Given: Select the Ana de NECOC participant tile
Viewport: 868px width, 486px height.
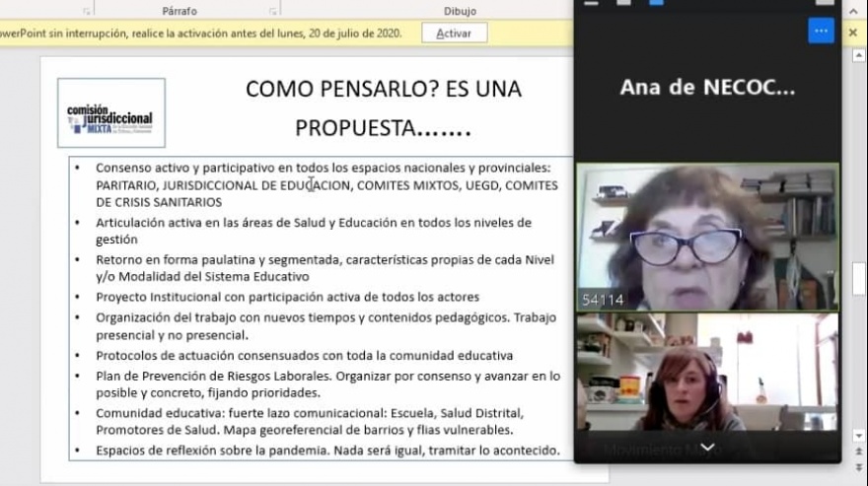Looking at the screenshot, I should coord(707,89).
